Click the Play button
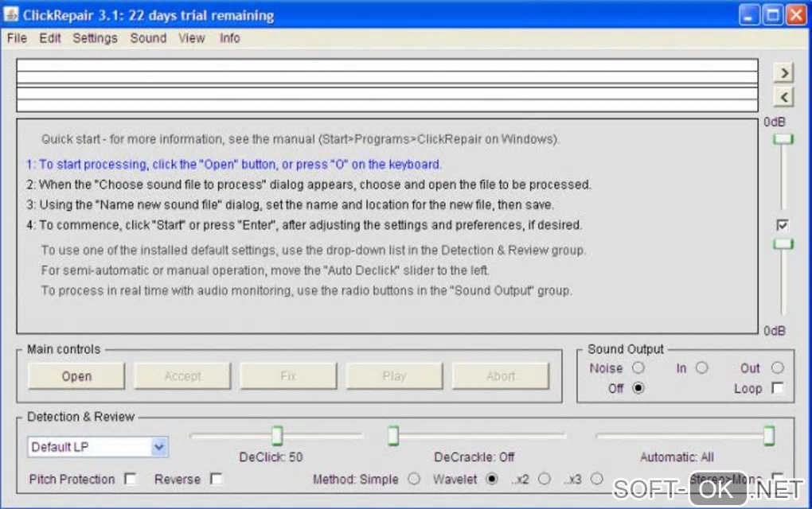The width and height of the screenshot is (812, 509). coord(394,376)
